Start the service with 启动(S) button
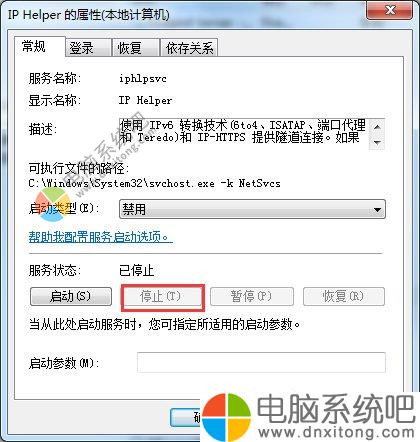This screenshot has height=442, width=420. [x=71, y=296]
